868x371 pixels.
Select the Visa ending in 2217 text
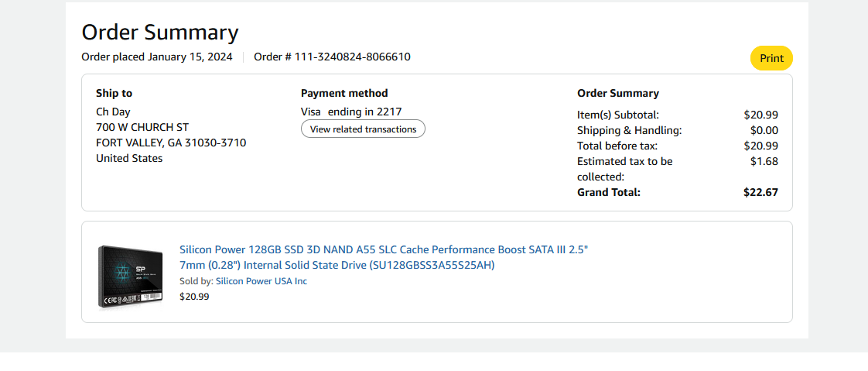(351, 112)
